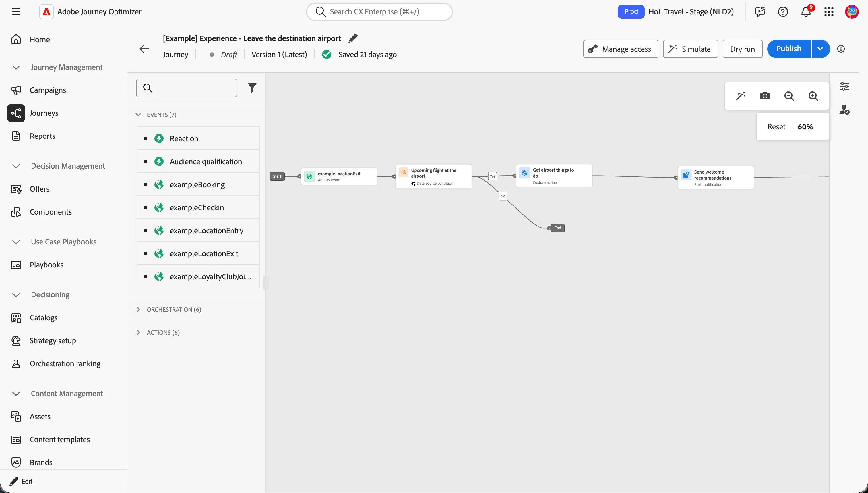Open the filter icon in activity palette

tap(252, 88)
